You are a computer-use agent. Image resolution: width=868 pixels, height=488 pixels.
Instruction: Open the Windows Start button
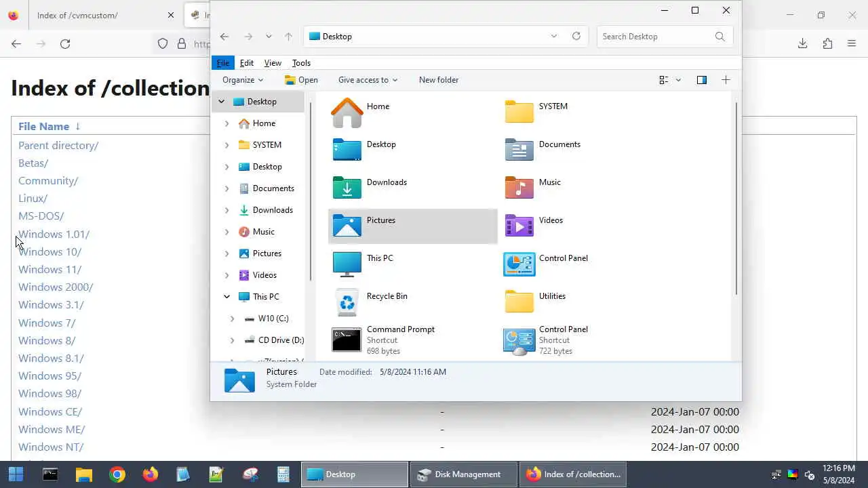[16, 474]
